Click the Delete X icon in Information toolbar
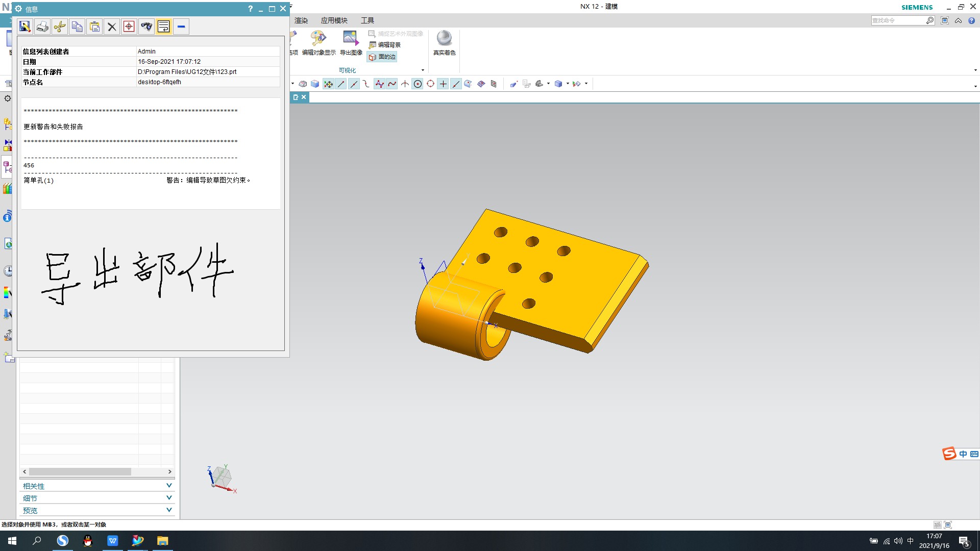Viewport: 980px width, 551px height. [x=112, y=27]
